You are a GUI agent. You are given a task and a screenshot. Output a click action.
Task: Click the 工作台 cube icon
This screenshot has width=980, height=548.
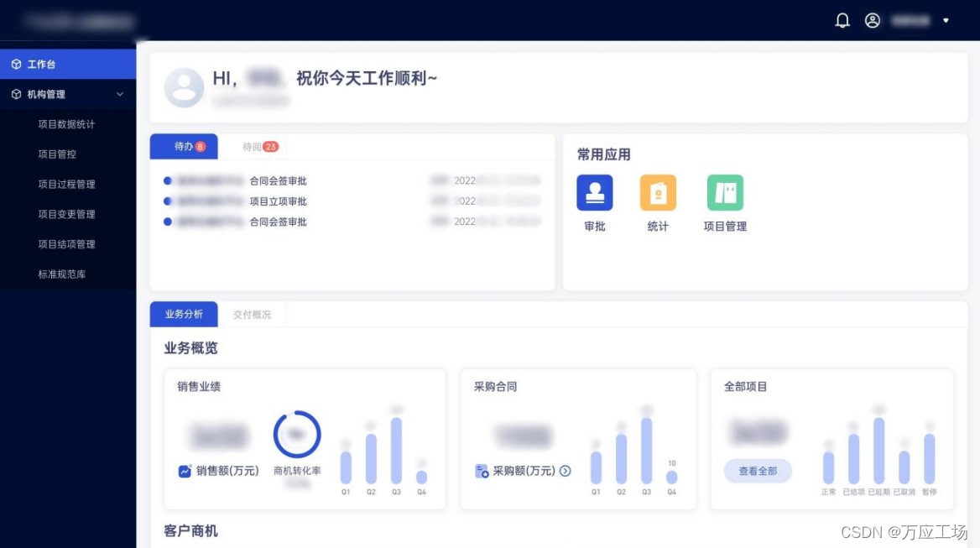16,64
